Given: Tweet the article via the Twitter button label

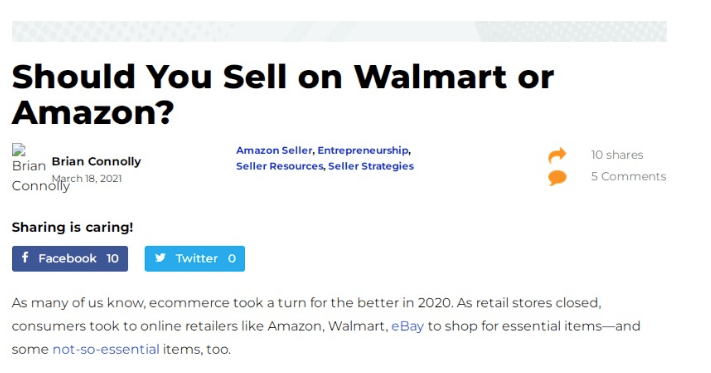Looking at the screenshot, I should [x=197, y=258].
